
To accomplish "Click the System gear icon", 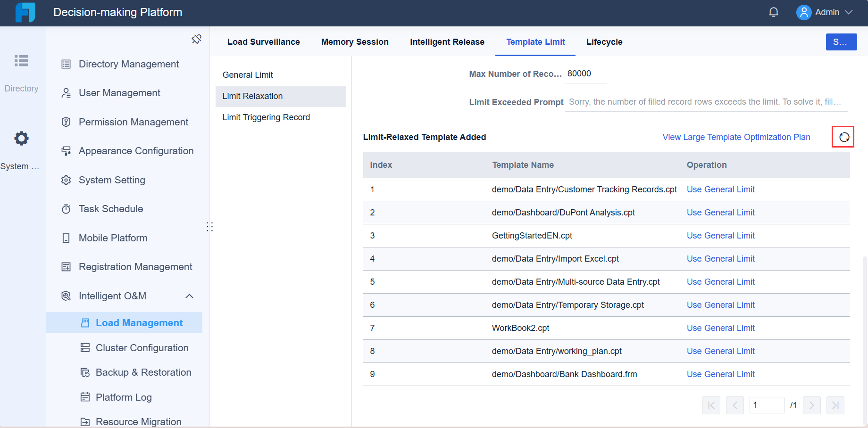I will [x=21, y=139].
